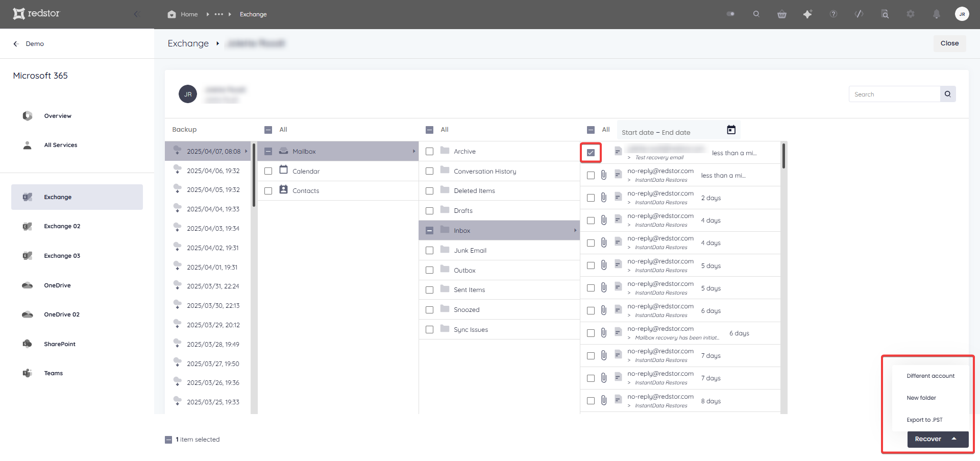980x461 pixels.
Task: Check the 2 days old email checkbox
Action: 591,198
